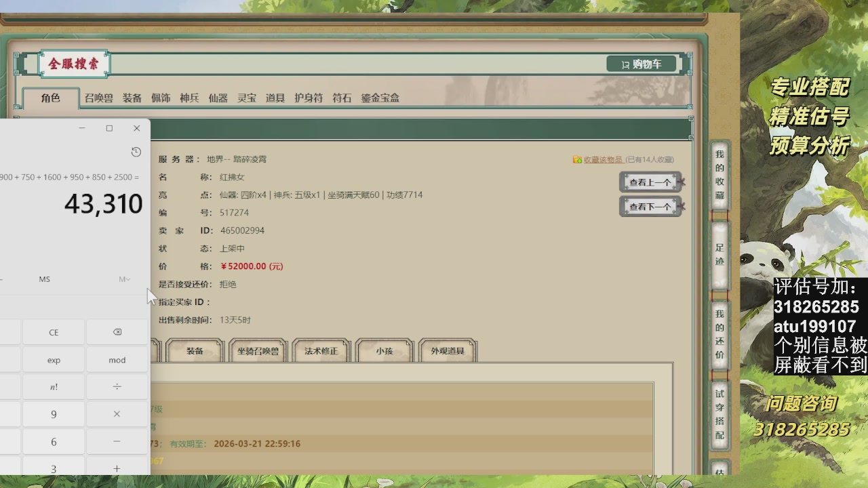868x488 pixels.
Task: Click the favorite icon beside 收藏该物品
Action: [x=577, y=160]
